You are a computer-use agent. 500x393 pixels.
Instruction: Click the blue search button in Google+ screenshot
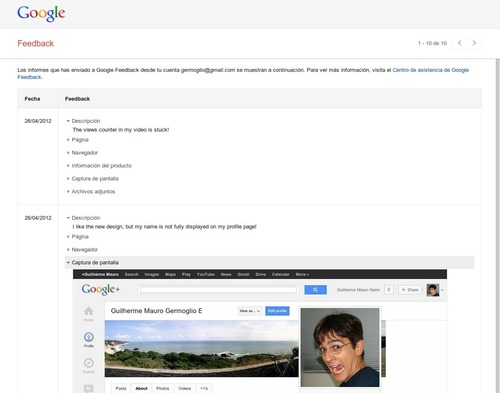[315, 290]
